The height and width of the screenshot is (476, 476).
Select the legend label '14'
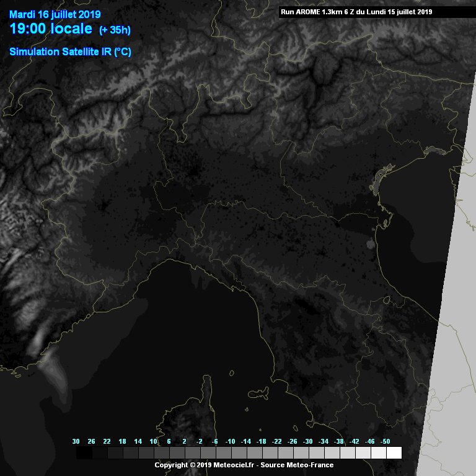pos(138,441)
